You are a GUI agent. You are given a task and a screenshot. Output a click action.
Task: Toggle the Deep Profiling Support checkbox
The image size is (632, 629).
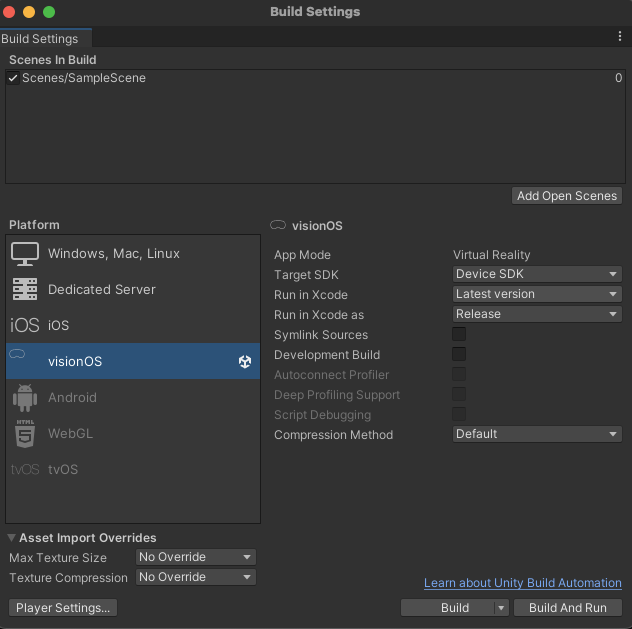459,394
